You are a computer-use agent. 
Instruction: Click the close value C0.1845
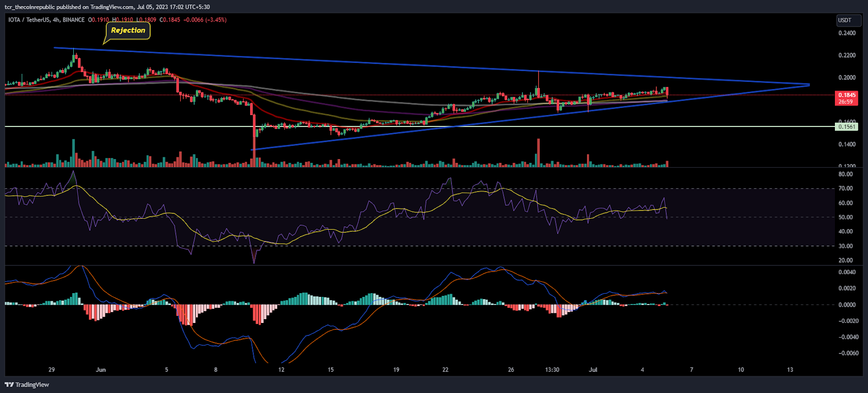point(170,20)
